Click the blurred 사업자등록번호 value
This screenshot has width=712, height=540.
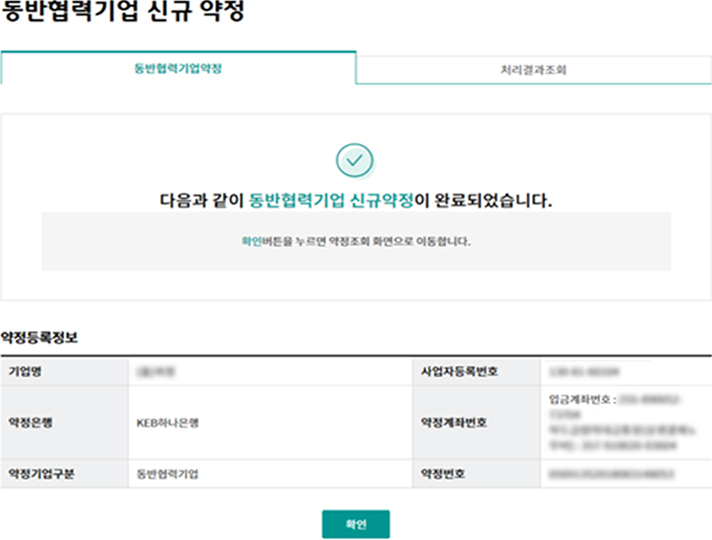click(581, 371)
